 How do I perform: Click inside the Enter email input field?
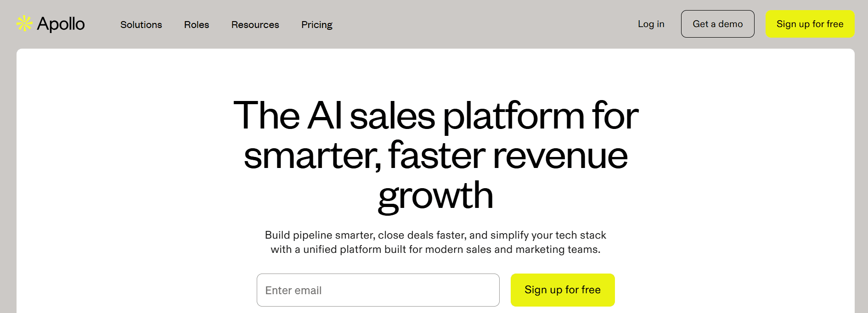click(x=378, y=290)
